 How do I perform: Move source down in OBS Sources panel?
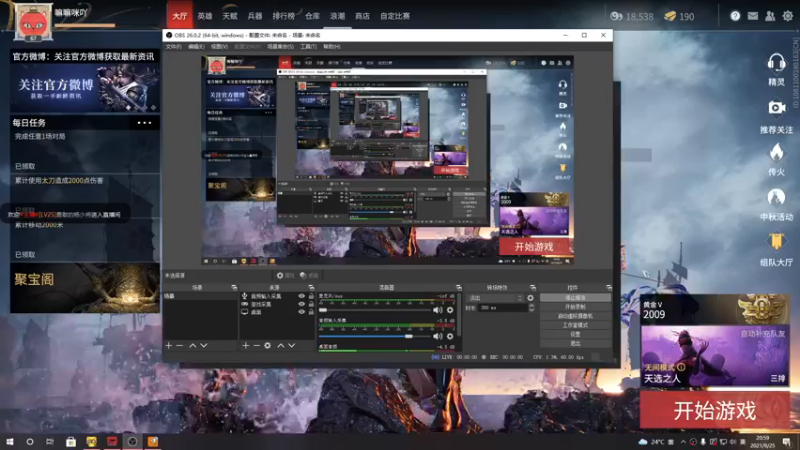[291, 345]
